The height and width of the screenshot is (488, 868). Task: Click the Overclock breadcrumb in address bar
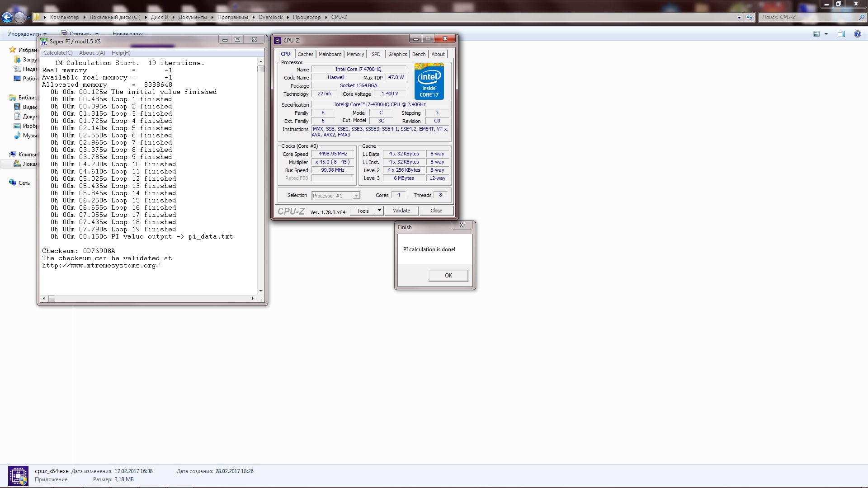coord(270,17)
